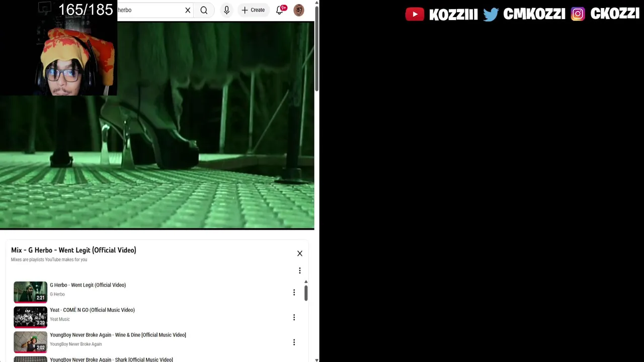The height and width of the screenshot is (362, 644).
Task: Click the playing music video area
Action: 157,126
